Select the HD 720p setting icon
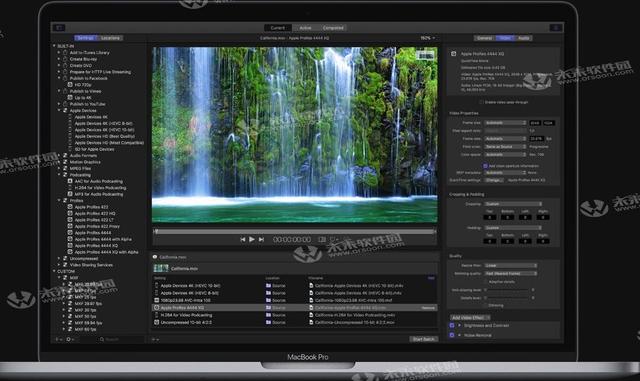640x381 pixels. coord(70,85)
